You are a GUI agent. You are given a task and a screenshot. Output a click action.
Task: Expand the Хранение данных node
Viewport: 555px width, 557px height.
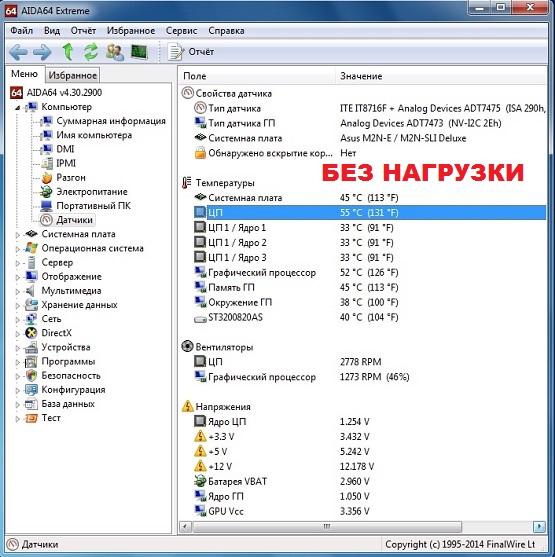click(17, 305)
